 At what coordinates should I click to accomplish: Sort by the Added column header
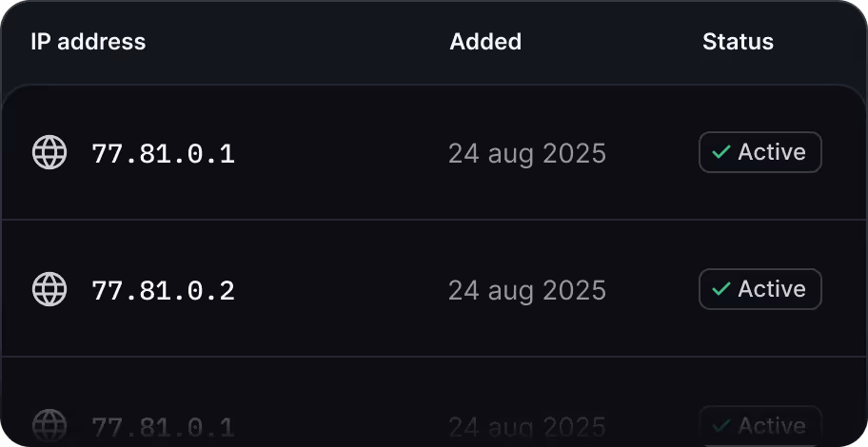pos(485,42)
